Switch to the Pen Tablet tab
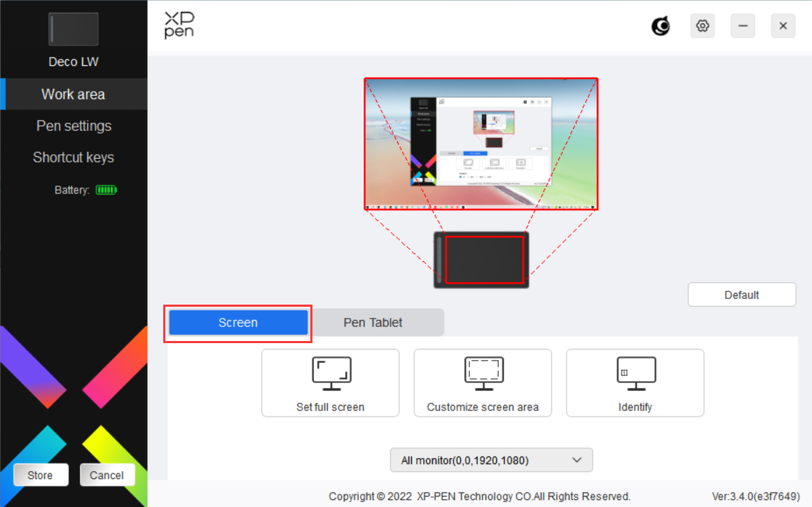The height and width of the screenshot is (507, 812). pos(373,323)
